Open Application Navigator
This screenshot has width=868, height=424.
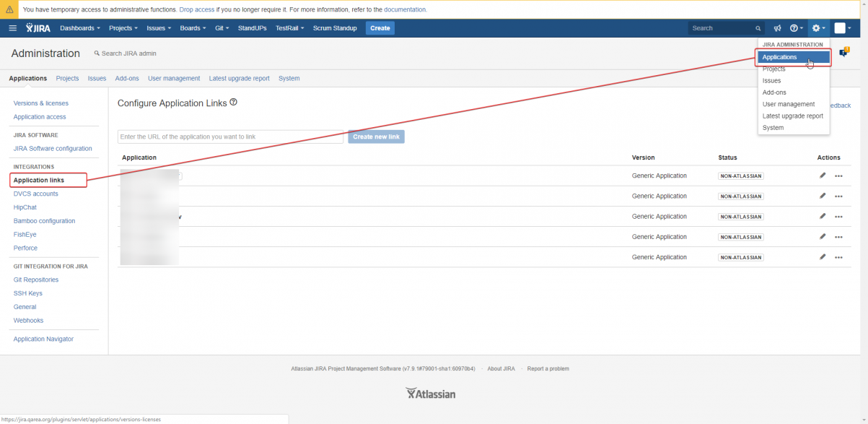pos(43,339)
